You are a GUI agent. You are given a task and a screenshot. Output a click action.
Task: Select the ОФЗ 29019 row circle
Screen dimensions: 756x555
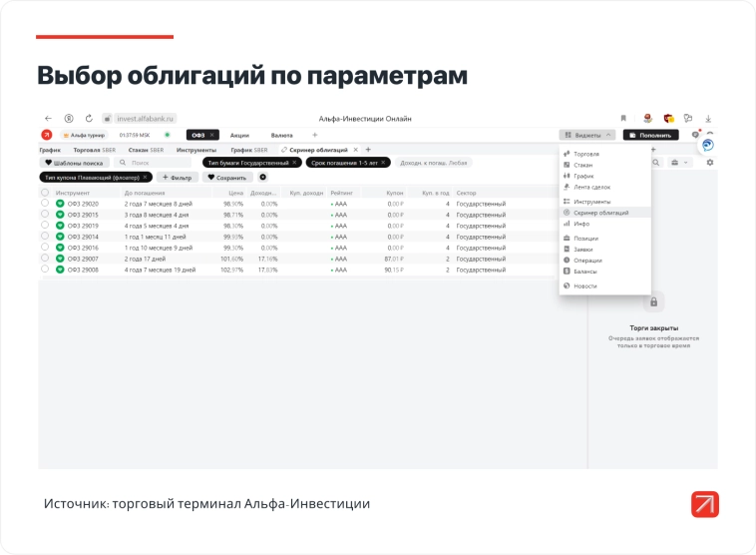coord(45,225)
